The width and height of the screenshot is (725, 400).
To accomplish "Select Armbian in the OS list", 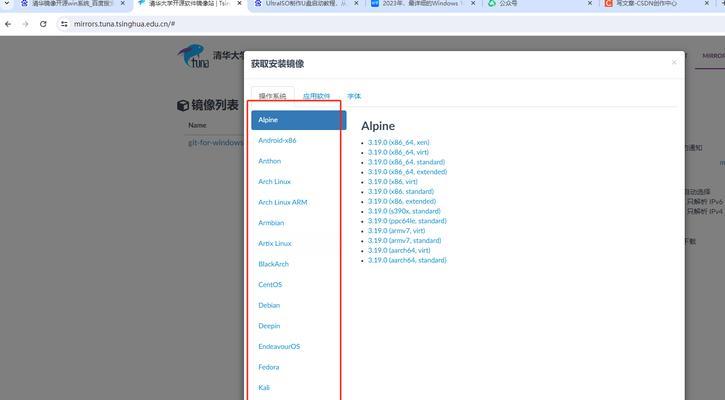I will [271, 223].
